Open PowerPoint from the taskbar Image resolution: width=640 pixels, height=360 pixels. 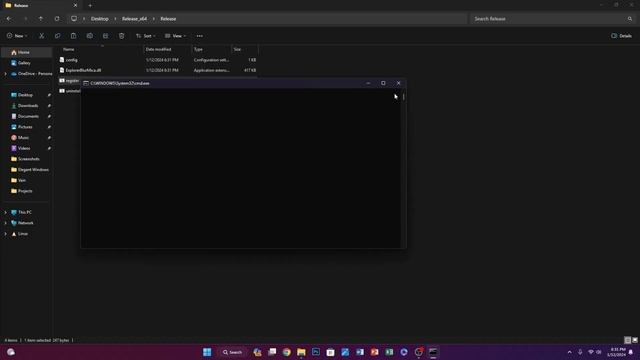coord(374,352)
